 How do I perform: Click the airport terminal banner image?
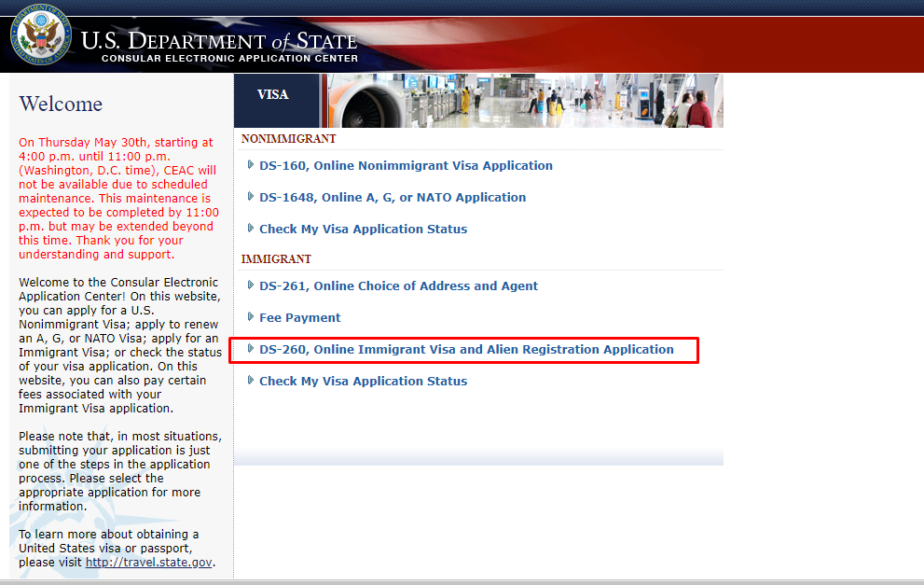click(x=525, y=101)
